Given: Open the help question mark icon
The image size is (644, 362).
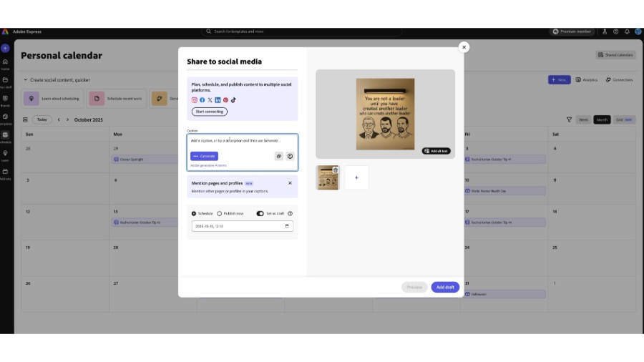Looking at the screenshot, I should coord(615,31).
